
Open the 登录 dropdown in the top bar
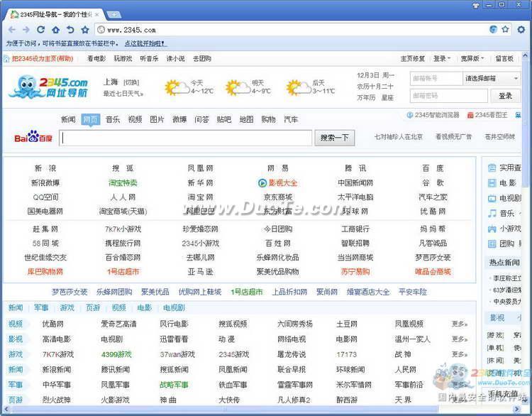(443, 59)
